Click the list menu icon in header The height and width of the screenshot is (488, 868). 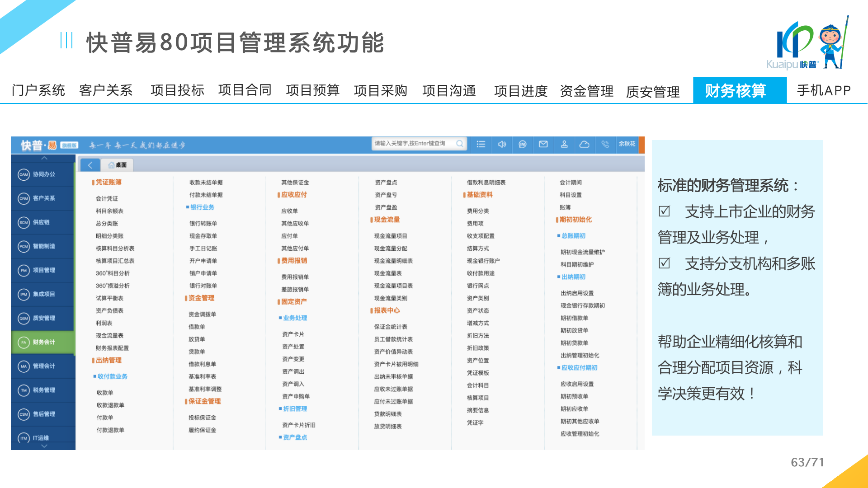tap(481, 144)
